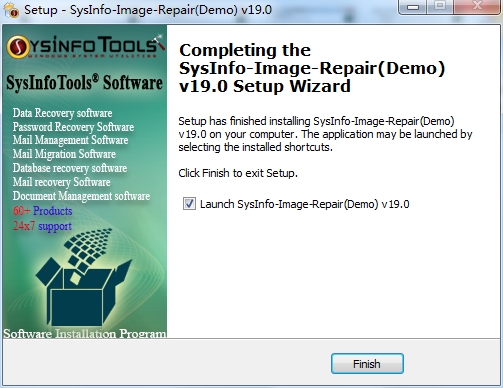The image size is (503, 388).
Task: Close the Setup wizard window
Action: (x=478, y=6)
